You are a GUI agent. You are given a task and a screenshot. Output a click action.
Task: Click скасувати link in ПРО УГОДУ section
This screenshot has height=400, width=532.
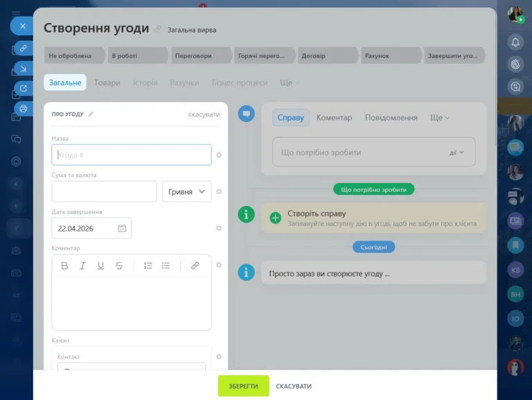(x=204, y=114)
